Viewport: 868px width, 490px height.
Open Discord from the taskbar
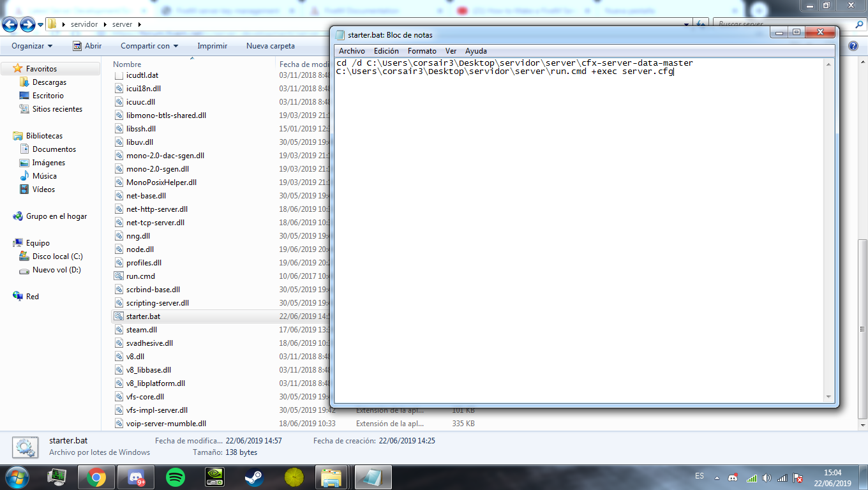(x=138, y=477)
